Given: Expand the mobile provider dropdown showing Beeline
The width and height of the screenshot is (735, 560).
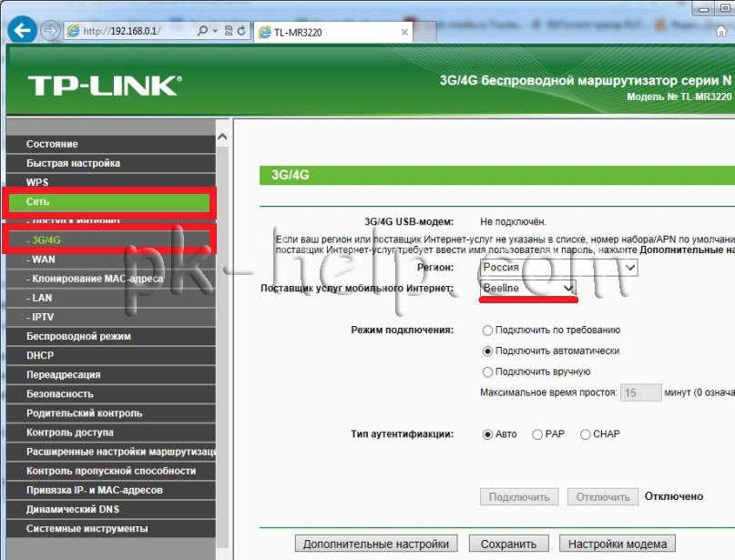Looking at the screenshot, I should pos(528,288).
